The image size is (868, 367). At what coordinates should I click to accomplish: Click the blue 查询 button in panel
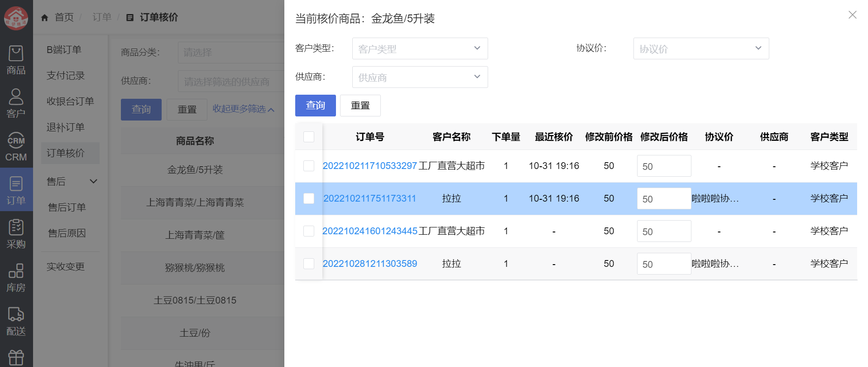point(316,106)
